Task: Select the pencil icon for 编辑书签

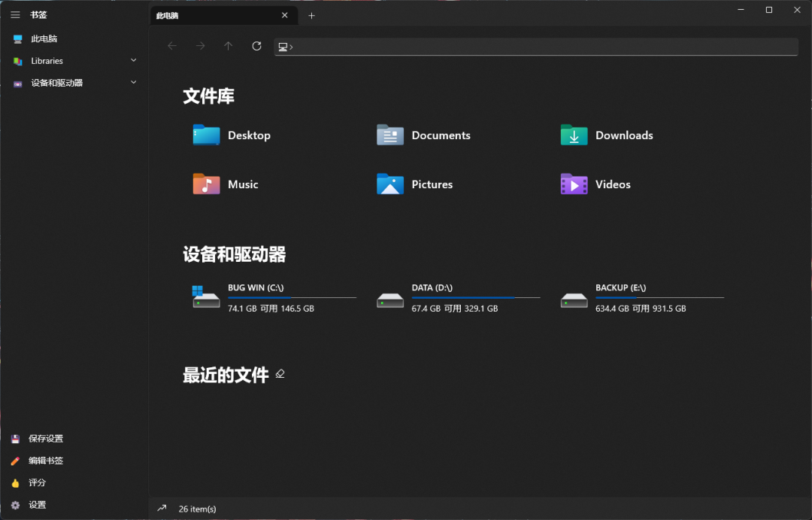Action: pos(15,461)
